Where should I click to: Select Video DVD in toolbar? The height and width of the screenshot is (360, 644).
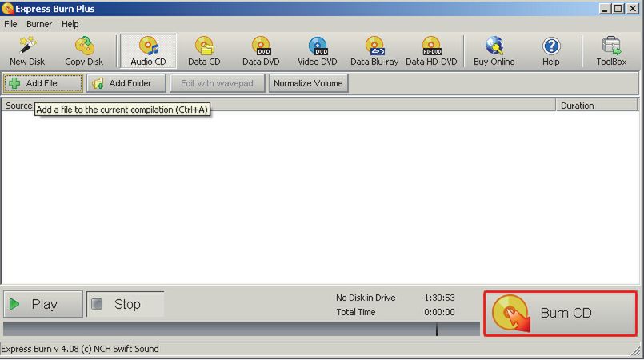point(318,51)
